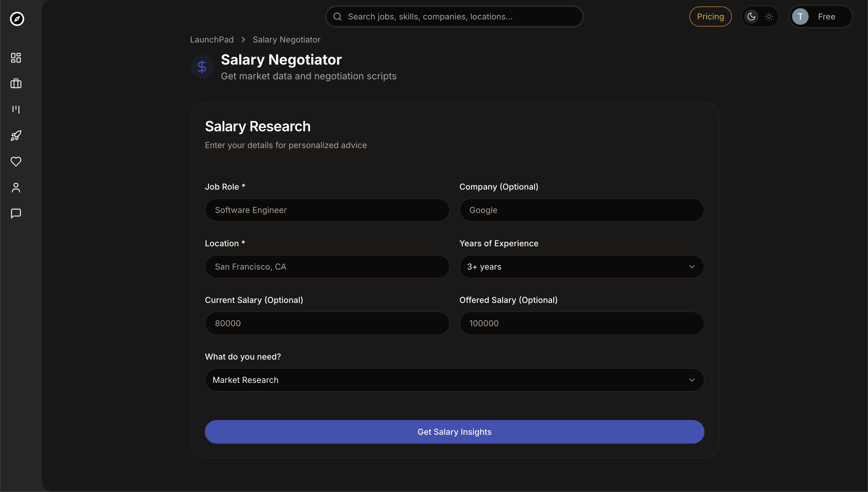Open saved items with the heart icon

pos(16,162)
